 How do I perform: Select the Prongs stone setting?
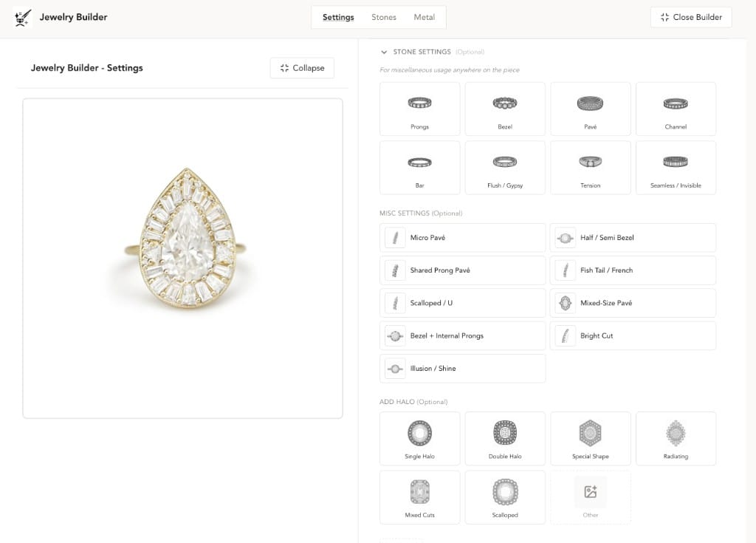coord(419,109)
